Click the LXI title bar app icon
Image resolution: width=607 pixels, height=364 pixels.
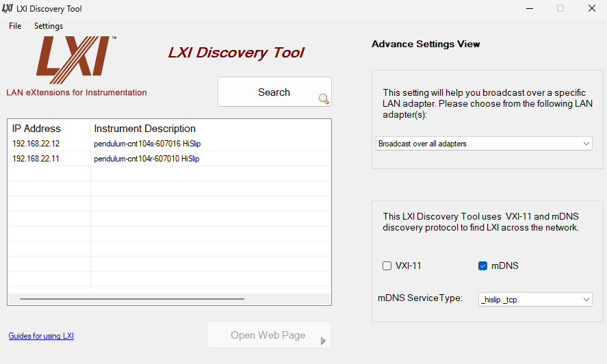point(8,8)
